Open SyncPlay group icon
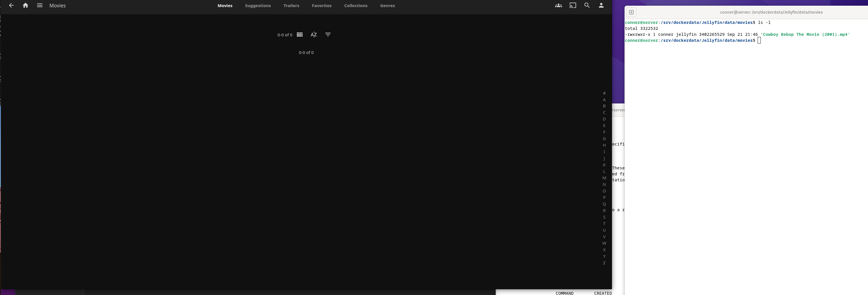Viewport: 868px width, 295px height. tap(558, 5)
